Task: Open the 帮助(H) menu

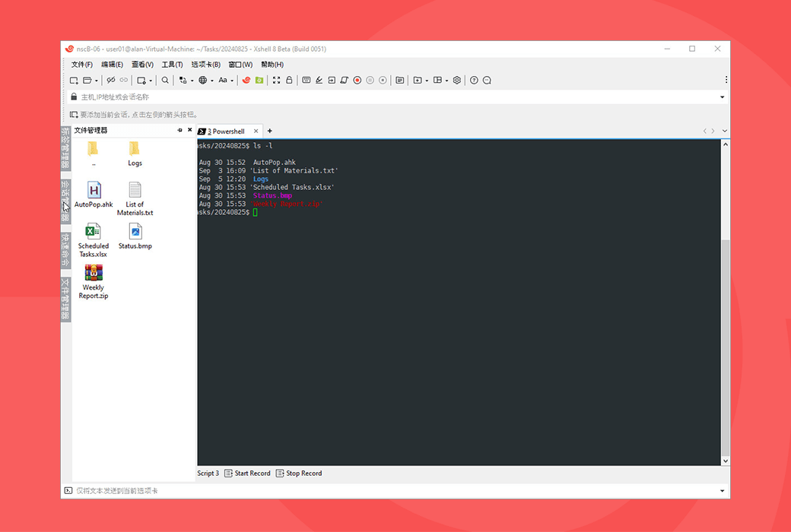Action: (272, 65)
